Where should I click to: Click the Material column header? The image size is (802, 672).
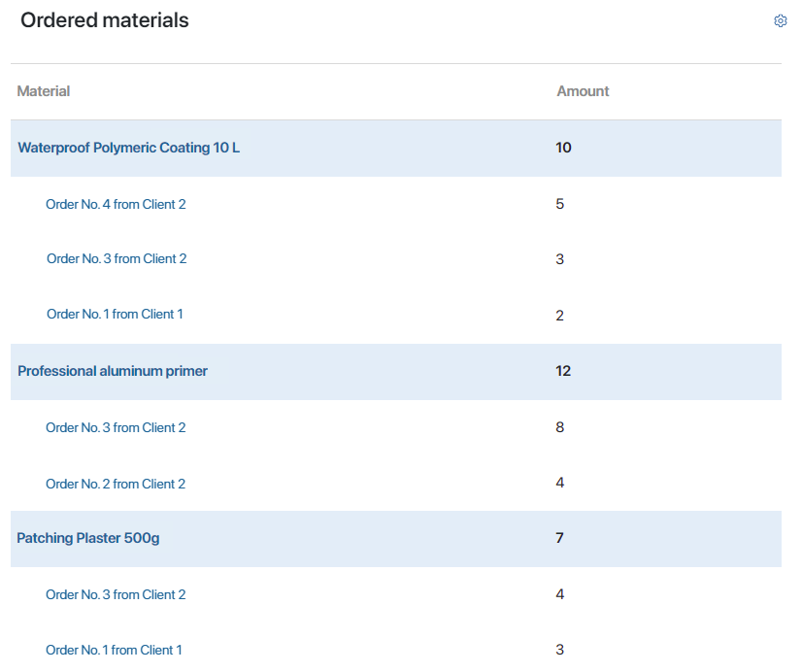(x=44, y=91)
